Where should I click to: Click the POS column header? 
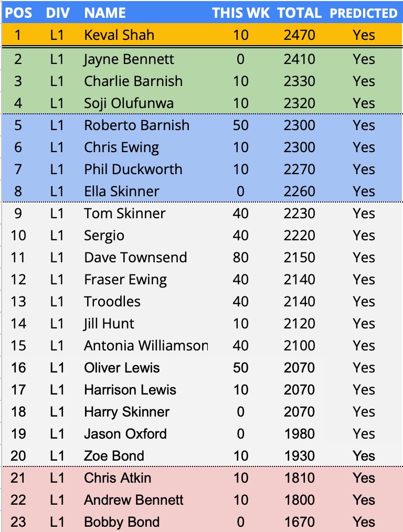tap(18, 13)
